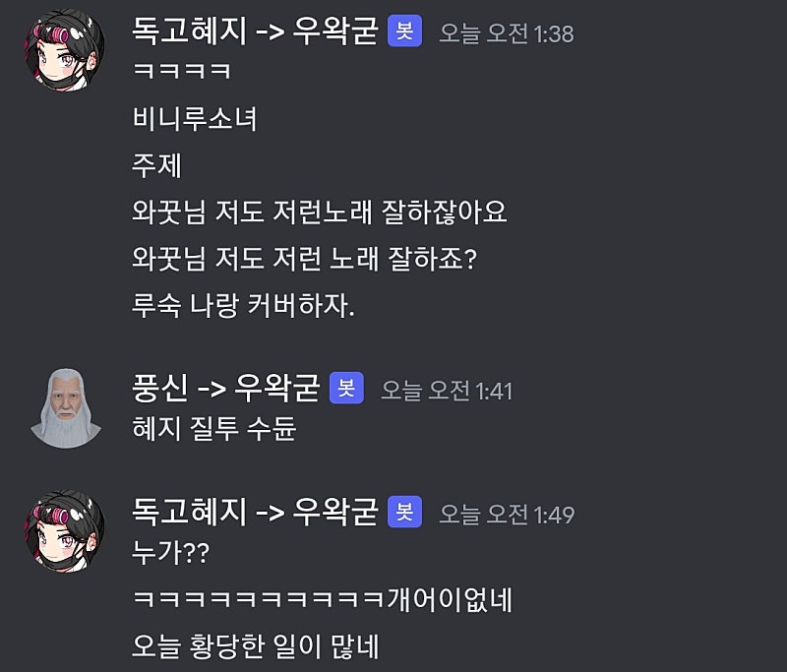Select the message ending with 개어이없네
The height and width of the screenshot is (672, 787).
point(322,599)
